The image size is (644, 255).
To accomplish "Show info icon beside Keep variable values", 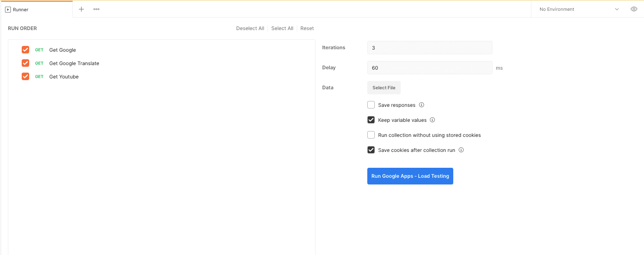I will click(432, 120).
